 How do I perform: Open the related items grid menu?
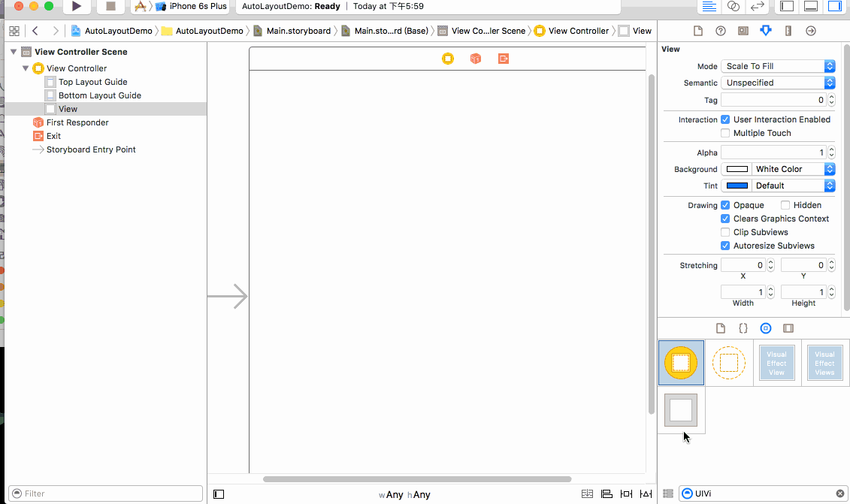(x=14, y=31)
